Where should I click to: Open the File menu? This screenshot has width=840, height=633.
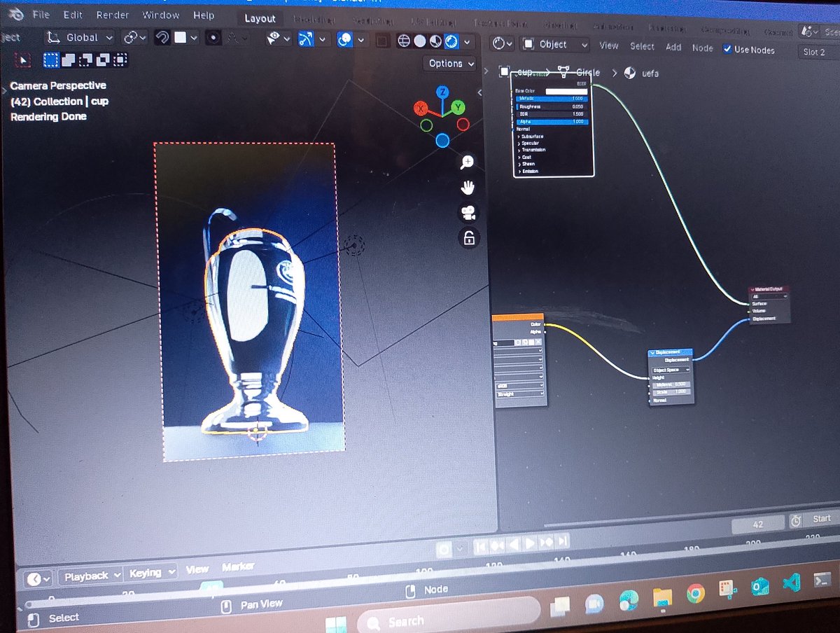point(41,15)
